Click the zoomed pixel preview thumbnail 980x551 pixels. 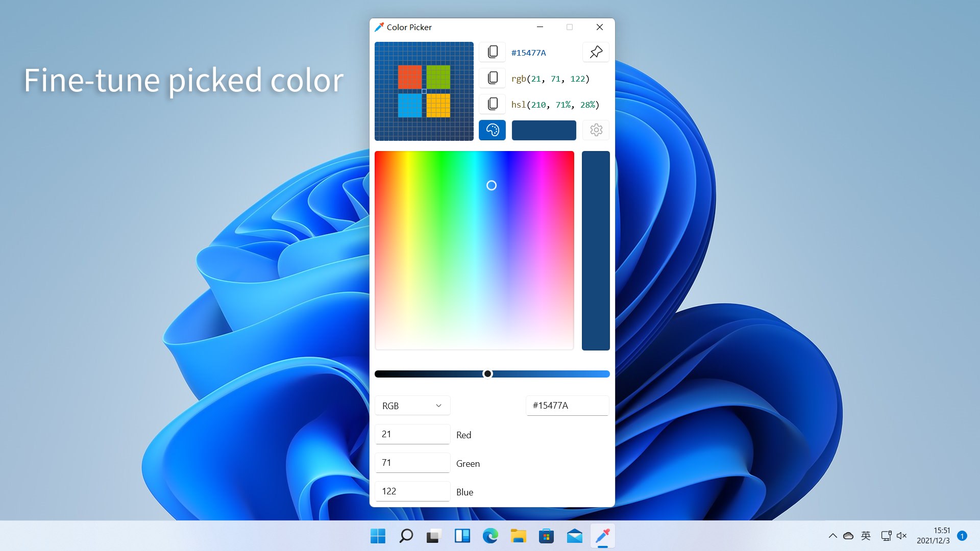point(424,91)
